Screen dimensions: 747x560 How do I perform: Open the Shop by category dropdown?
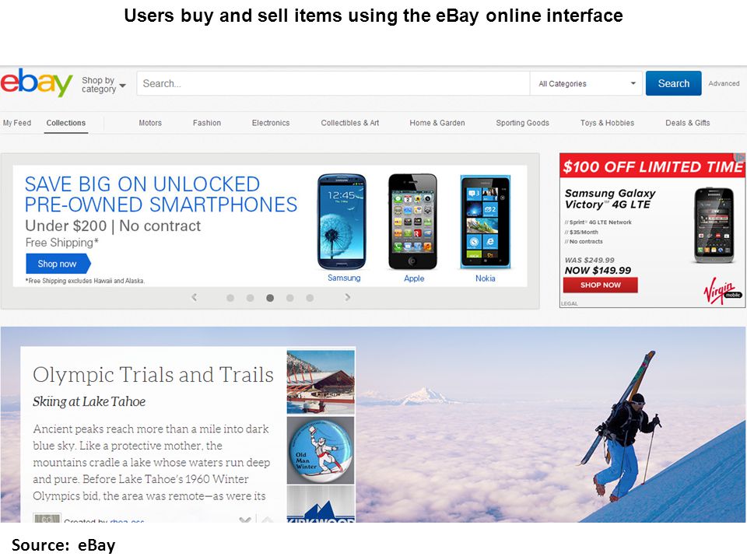click(x=103, y=85)
